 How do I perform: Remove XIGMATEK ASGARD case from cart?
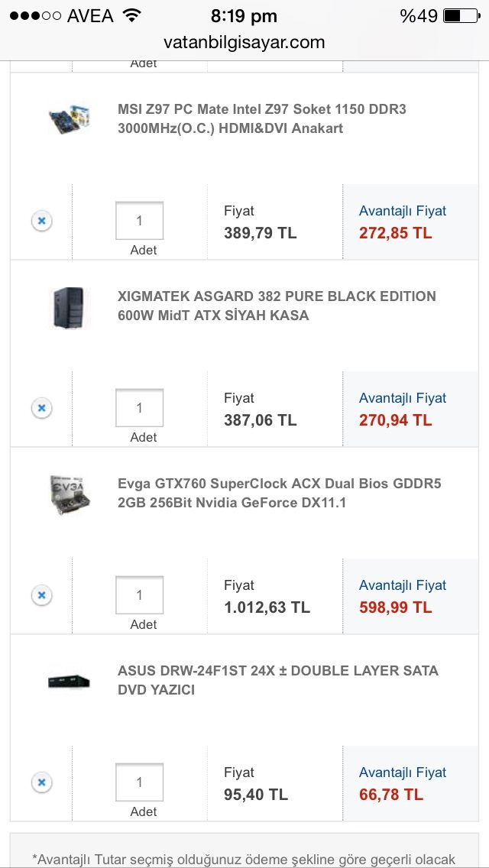41,408
